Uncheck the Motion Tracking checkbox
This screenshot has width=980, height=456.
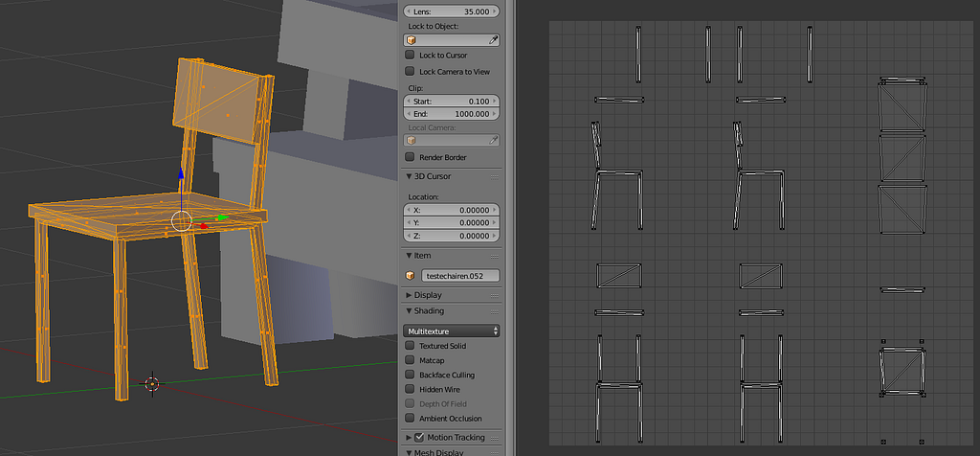pyautogui.click(x=419, y=438)
